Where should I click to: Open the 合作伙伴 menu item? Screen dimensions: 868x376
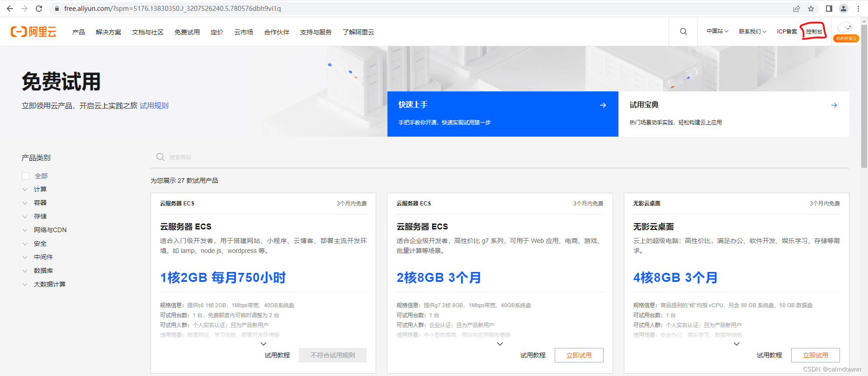277,32
